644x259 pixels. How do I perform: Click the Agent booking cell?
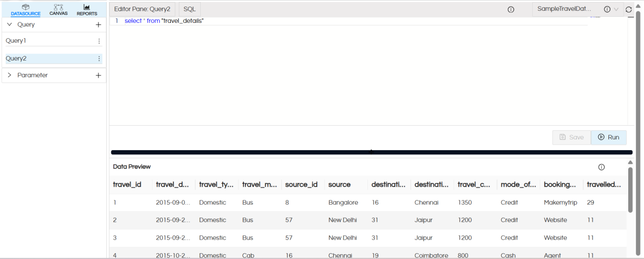pos(553,255)
